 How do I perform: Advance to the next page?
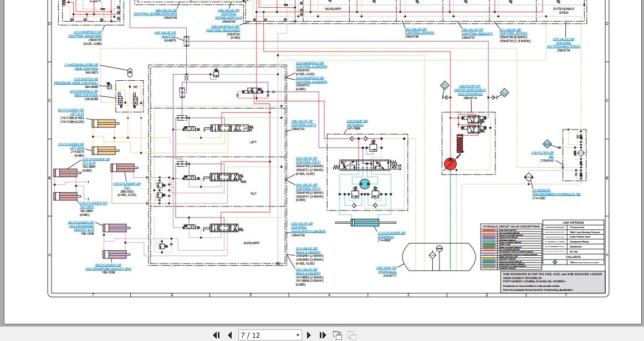click(x=309, y=335)
